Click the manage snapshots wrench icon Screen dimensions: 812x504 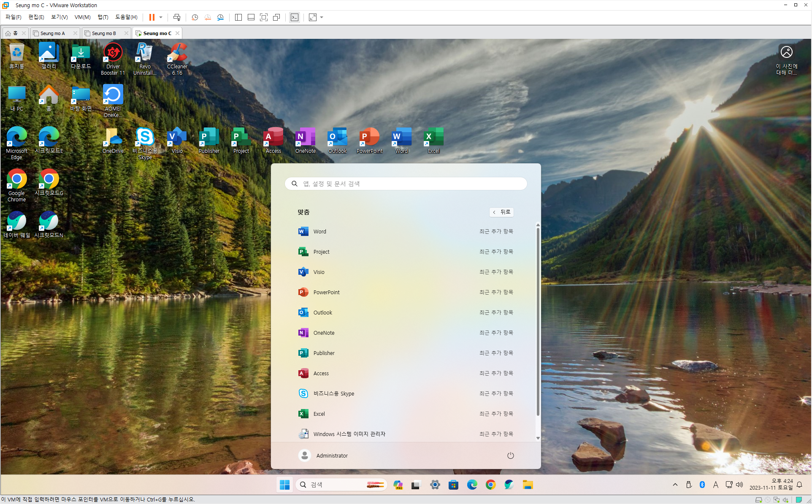(220, 17)
